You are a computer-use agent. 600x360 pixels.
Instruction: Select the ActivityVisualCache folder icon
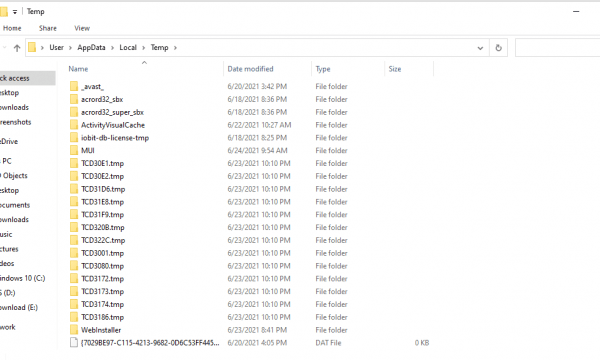pos(74,125)
